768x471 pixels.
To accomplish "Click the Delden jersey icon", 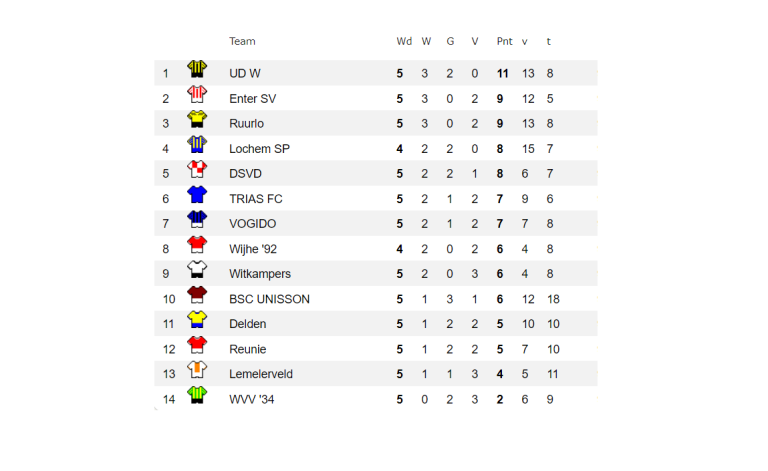I will point(197,320).
